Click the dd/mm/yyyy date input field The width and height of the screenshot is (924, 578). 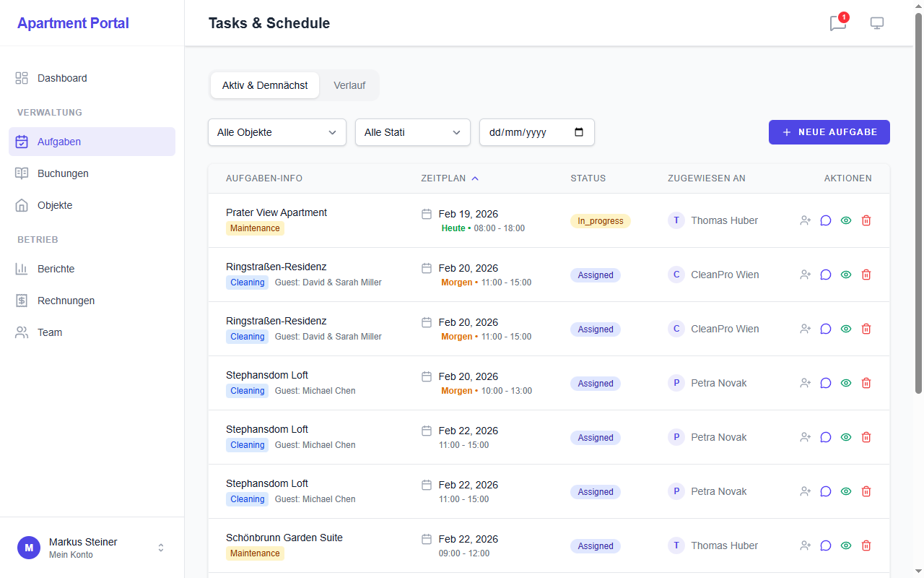(x=527, y=132)
